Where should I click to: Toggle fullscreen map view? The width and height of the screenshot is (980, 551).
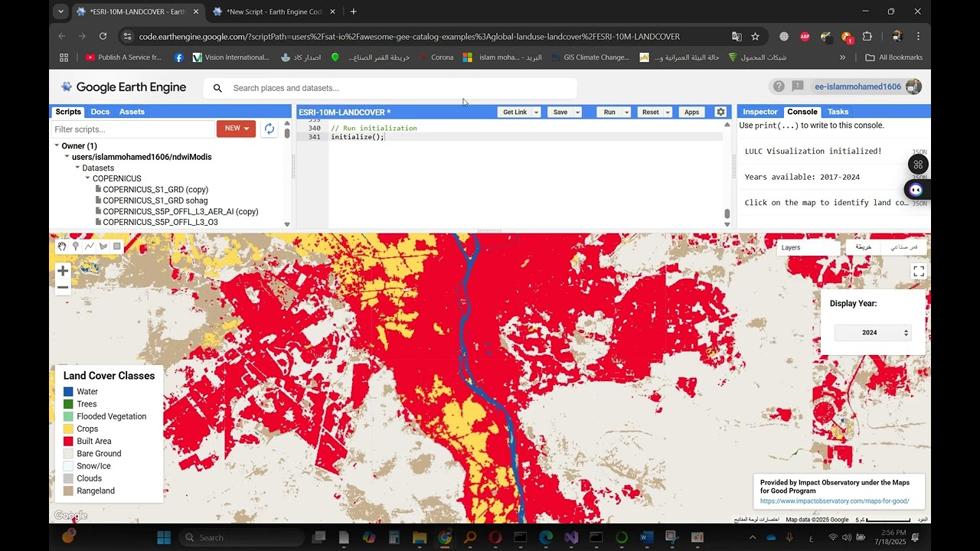pyautogui.click(x=919, y=272)
